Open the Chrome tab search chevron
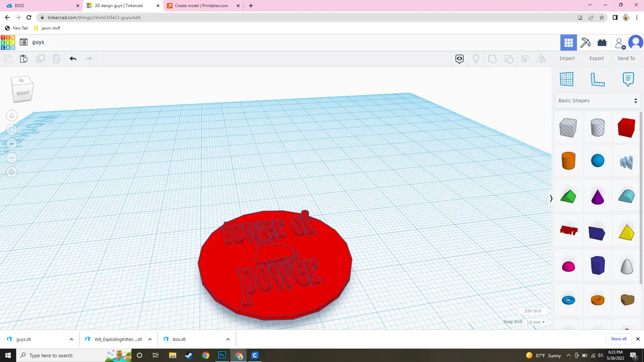The width and height of the screenshot is (644, 362). 590,5
